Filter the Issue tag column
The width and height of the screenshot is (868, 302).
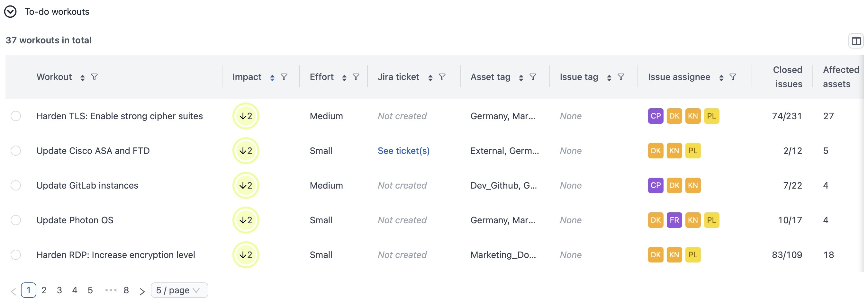click(x=621, y=77)
